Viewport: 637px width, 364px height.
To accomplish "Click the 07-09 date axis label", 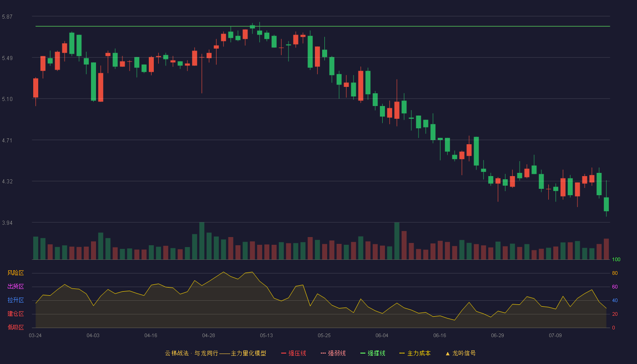I will click(x=555, y=335).
